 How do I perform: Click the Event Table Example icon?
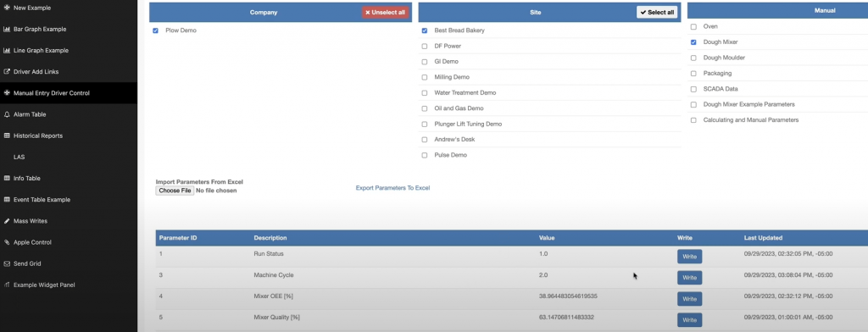[x=7, y=200]
